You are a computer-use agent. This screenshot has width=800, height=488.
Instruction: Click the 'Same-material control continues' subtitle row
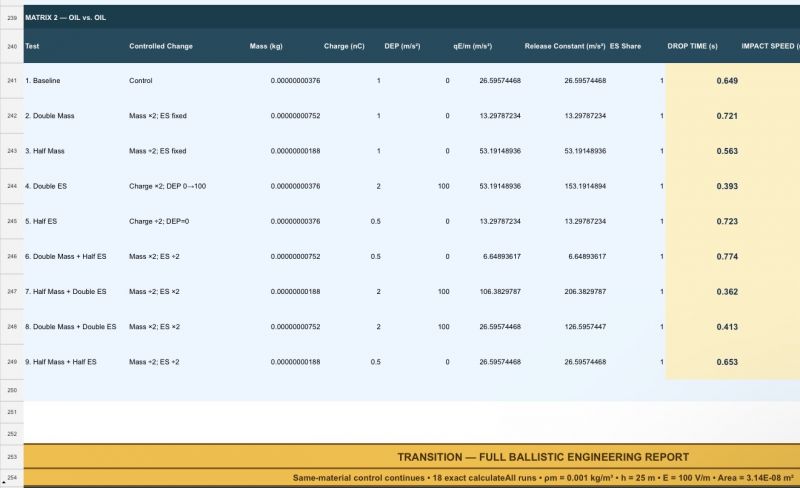coord(543,478)
